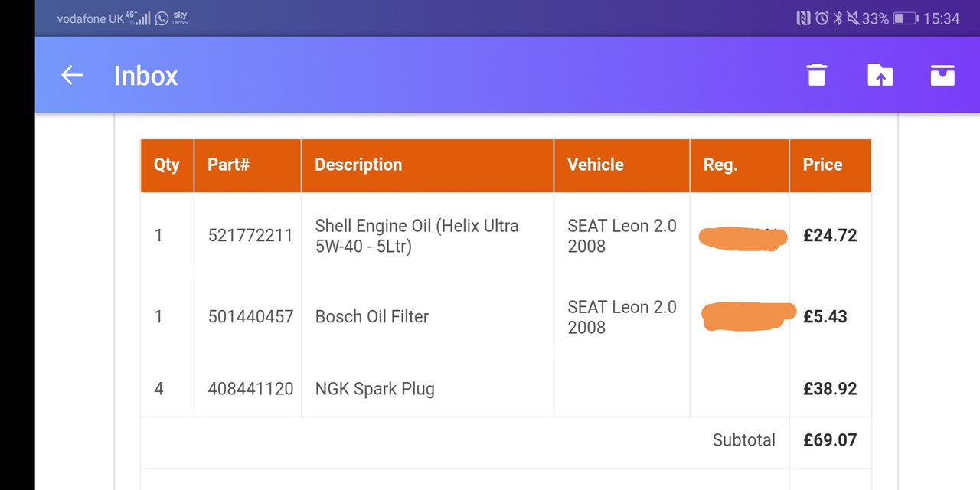Tap the back arrow next to Inbox
Viewport: 980px width, 490px height.
pyautogui.click(x=72, y=75)
